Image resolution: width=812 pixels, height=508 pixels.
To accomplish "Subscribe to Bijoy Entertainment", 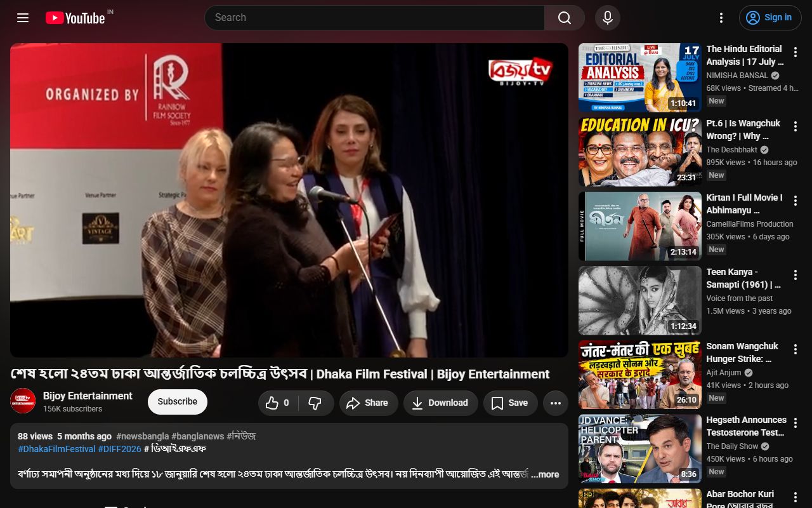I will (178, 401).
